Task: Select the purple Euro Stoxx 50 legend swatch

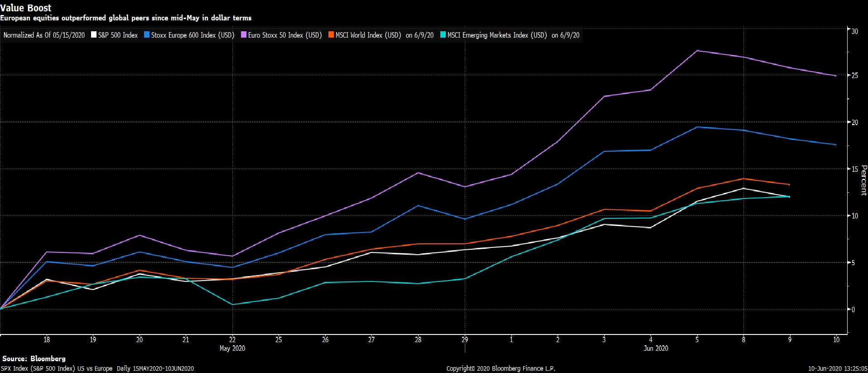Action: pyautogui.click(x=244, y=35)
